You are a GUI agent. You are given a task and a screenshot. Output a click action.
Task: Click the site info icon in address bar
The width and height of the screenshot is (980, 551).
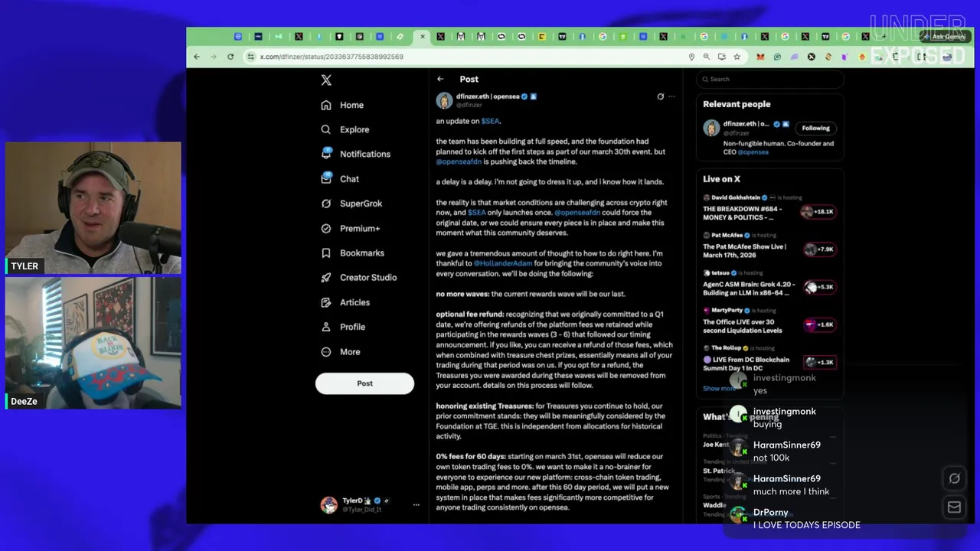(x=250, y=57)
